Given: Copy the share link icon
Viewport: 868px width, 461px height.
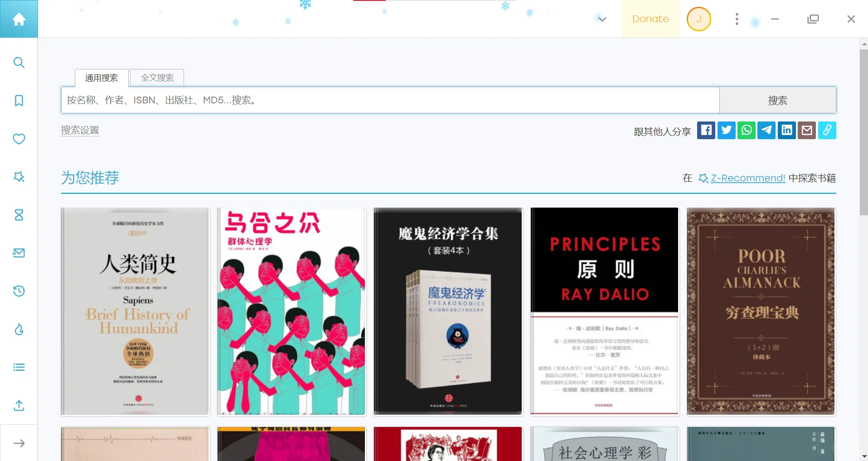Looking at the screenshot, I should pos(827,131).
